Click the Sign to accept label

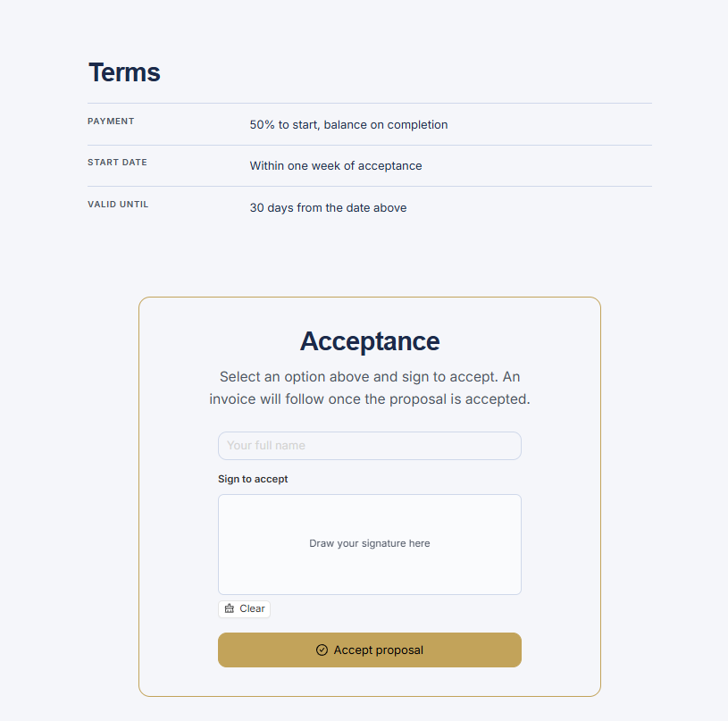tap(253, 479)
